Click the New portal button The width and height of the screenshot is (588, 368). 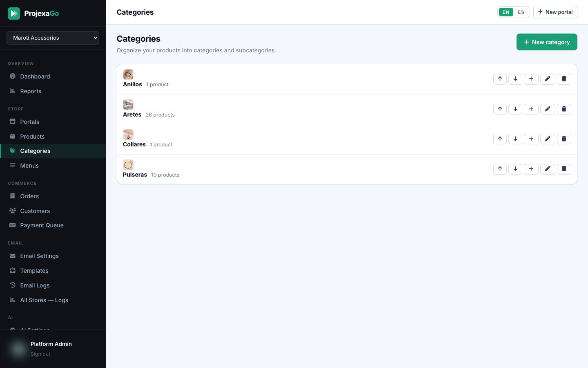click(555, 12)
